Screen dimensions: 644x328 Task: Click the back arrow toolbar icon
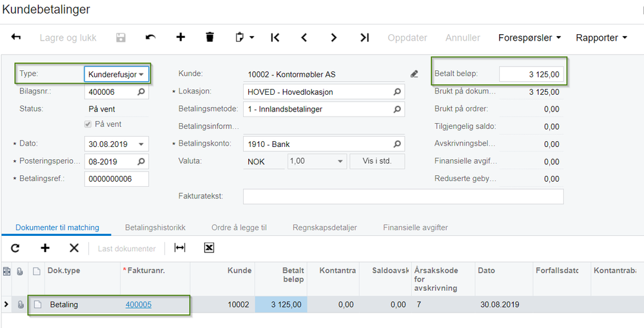pos(15,37)
